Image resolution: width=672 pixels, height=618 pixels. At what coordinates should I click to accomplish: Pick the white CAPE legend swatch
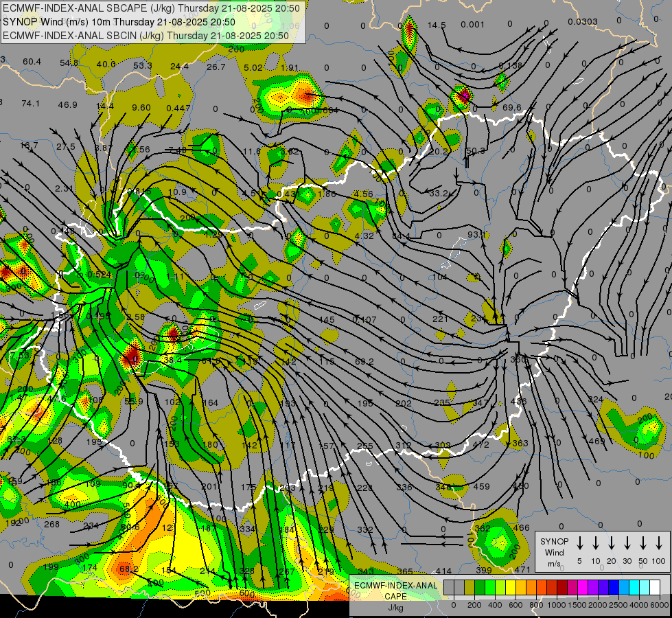tap(656, 587)
